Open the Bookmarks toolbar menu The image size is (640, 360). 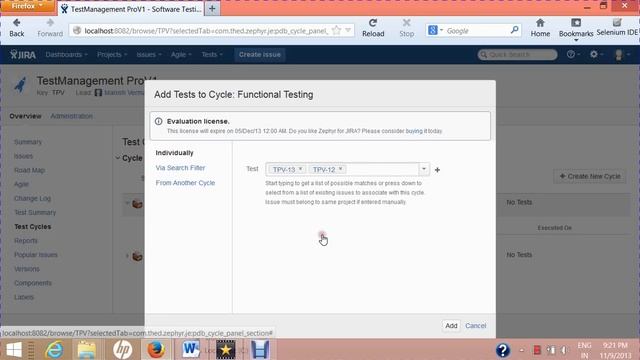click(x=576, y=29)
